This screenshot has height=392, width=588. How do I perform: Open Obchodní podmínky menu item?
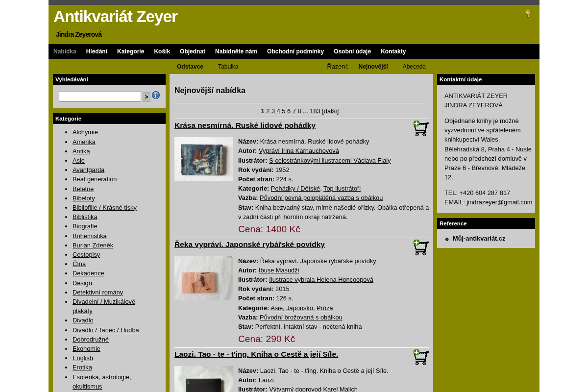pos(295,51)
